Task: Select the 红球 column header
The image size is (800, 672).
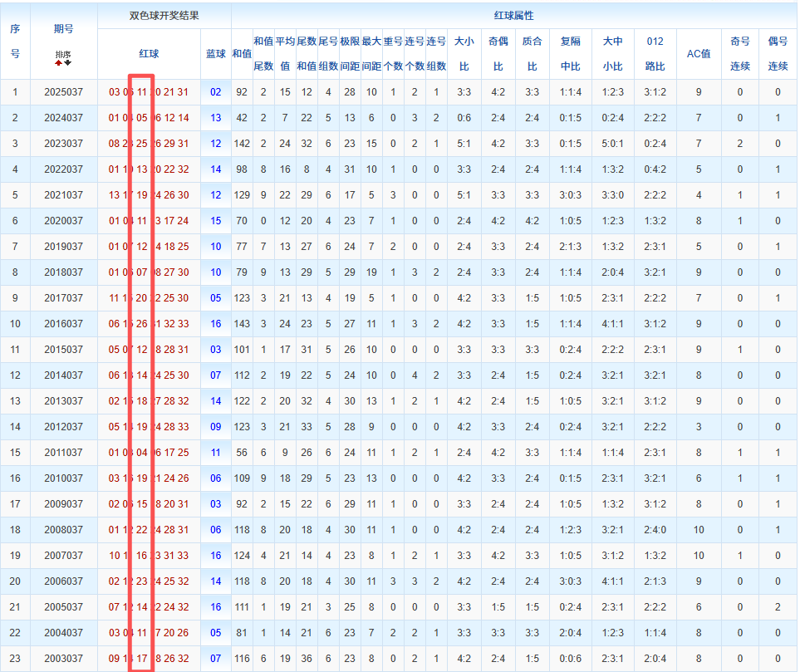Action: pos(149,54)
